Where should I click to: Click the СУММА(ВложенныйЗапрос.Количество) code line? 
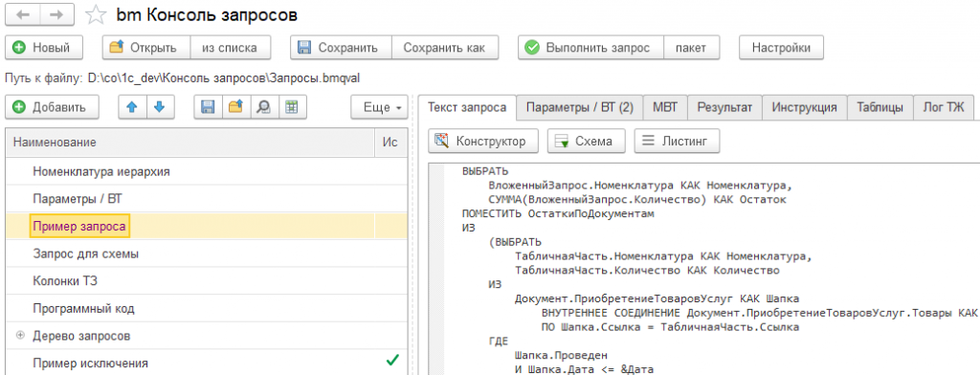click(636, 199)
